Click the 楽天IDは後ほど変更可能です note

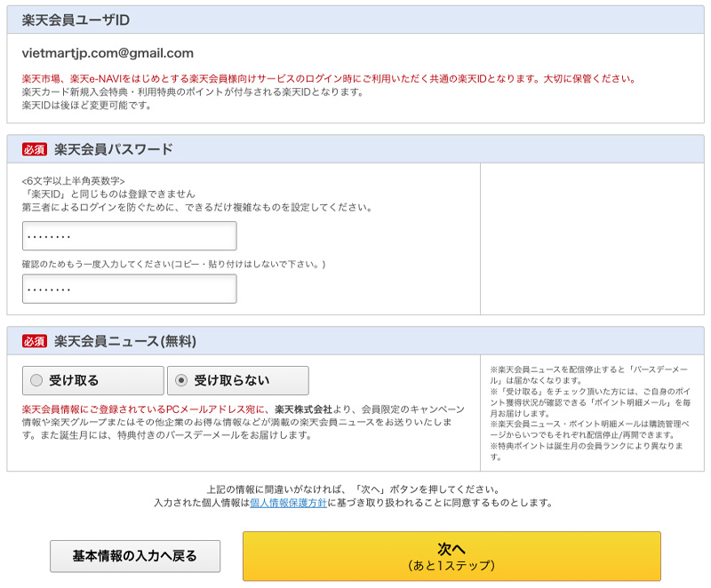coord(86,105)
